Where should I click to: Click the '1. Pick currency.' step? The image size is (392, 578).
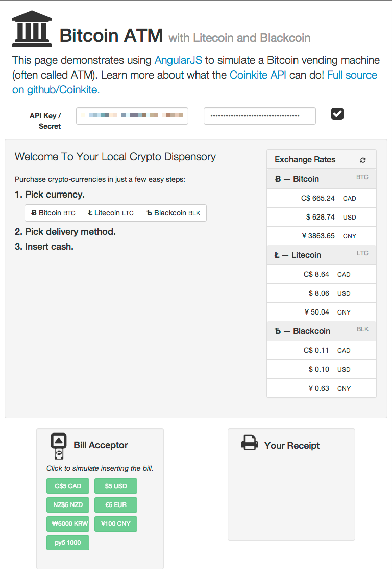click(x=50, y=195)
